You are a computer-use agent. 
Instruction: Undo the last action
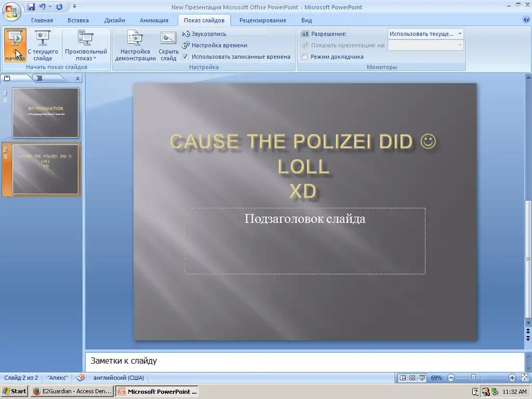[x=43, y=6]
